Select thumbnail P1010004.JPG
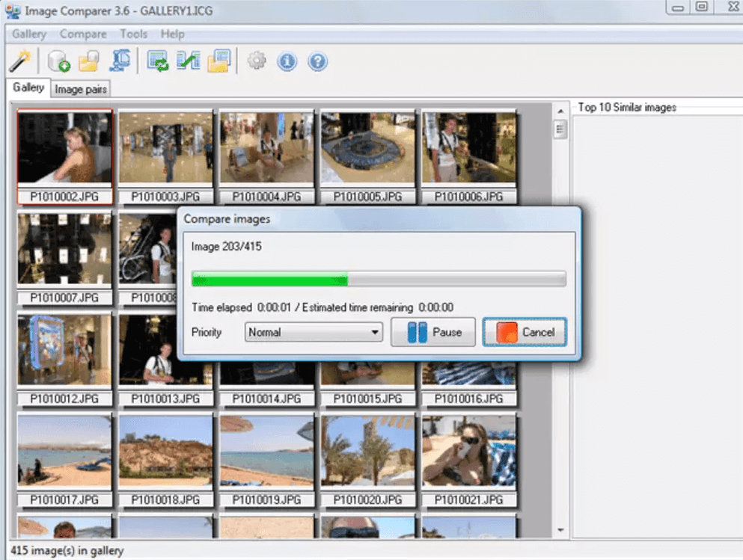743x560 pixels. pos(266,157)
